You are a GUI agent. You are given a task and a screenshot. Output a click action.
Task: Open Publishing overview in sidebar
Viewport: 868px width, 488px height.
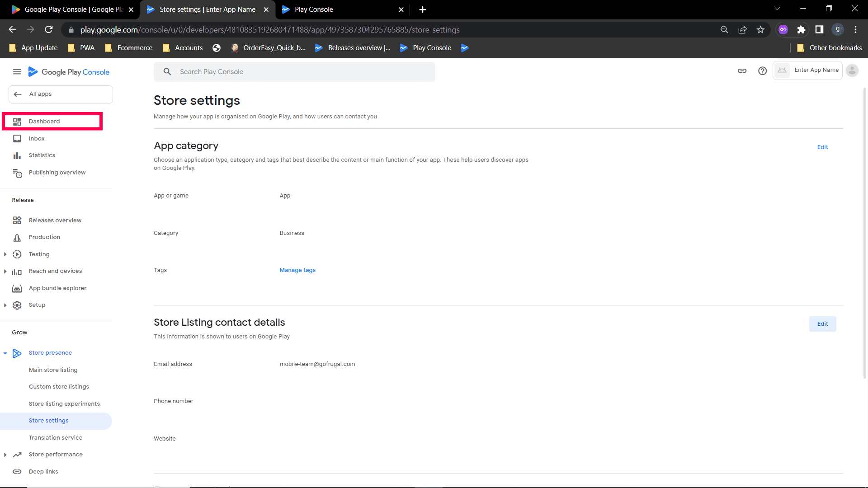click(57, 173)
